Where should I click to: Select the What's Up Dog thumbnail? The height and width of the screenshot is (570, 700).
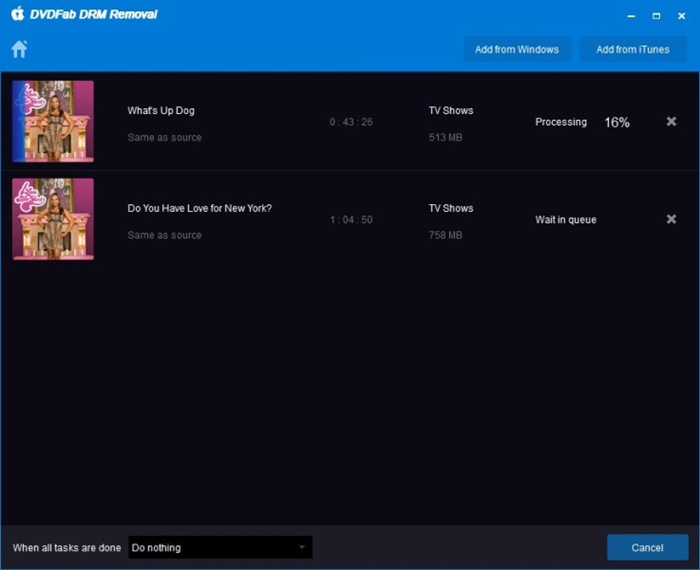[53, 121]
